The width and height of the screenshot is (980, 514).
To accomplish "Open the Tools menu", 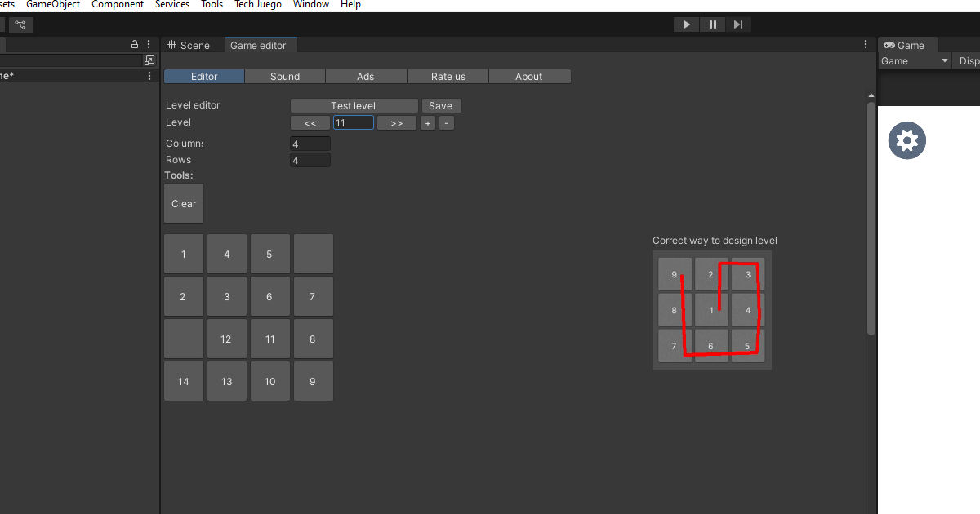I will point(212,5).
